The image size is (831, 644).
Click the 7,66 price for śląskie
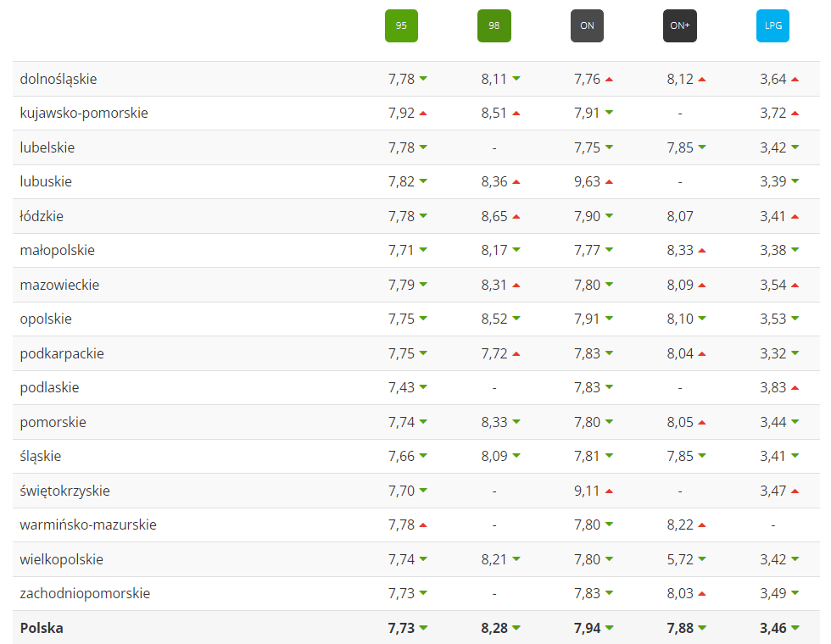(401, 456)
